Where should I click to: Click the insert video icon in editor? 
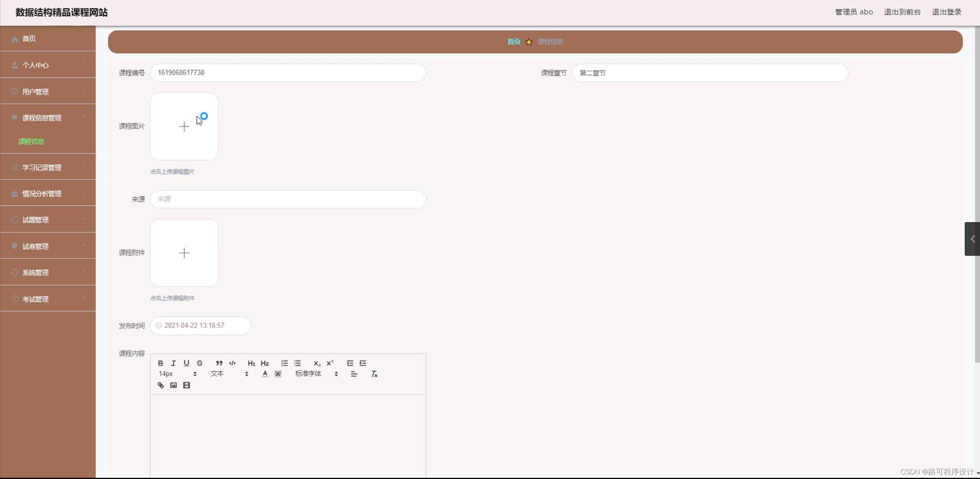pyautogui.click(x=187, y=385)
